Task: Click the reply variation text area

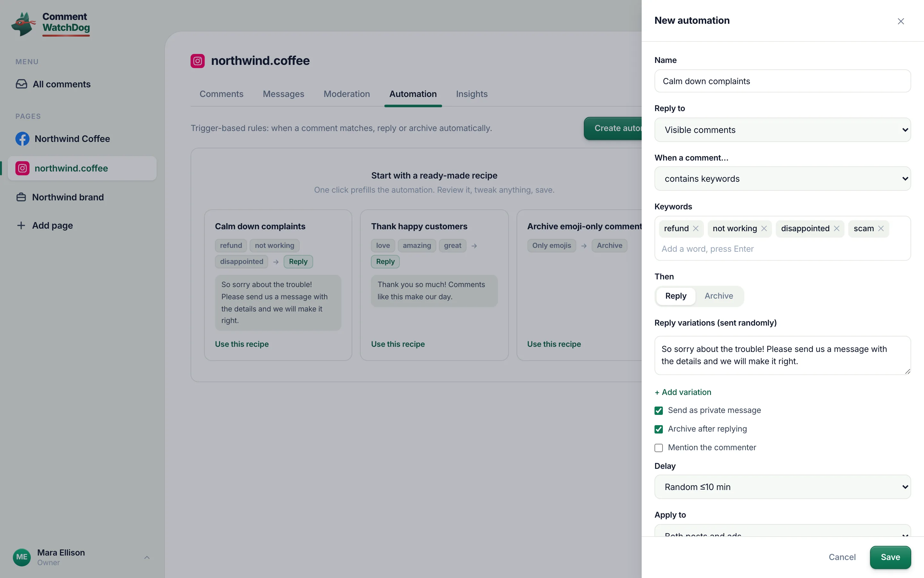Action: (782, 355)
